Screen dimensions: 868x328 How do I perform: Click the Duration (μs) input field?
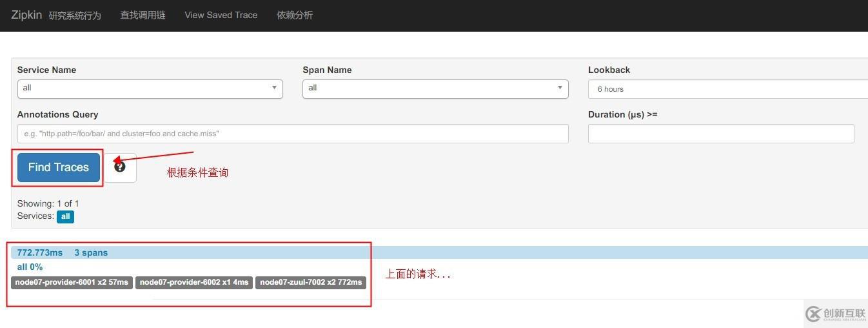[x=721, y=134]
